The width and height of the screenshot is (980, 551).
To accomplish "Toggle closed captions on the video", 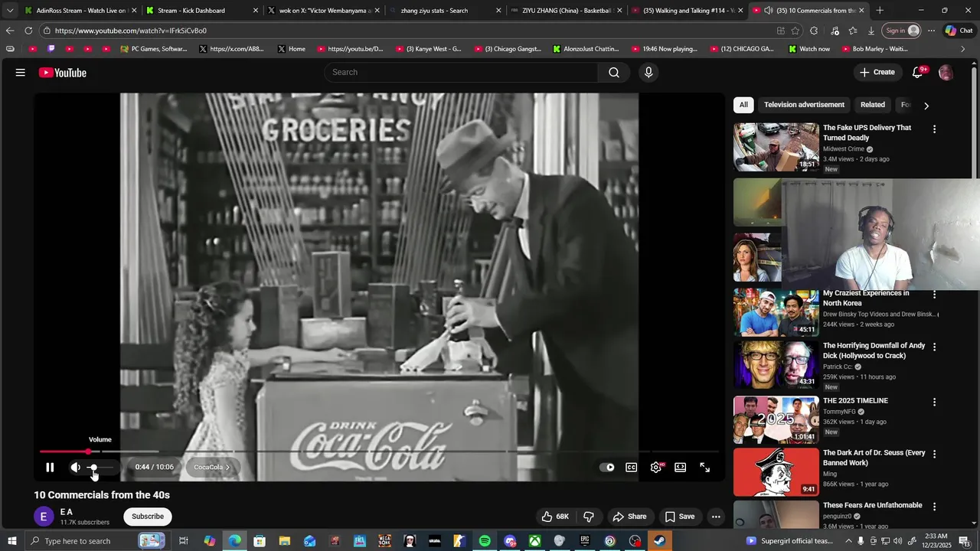I will click(632, 468).
